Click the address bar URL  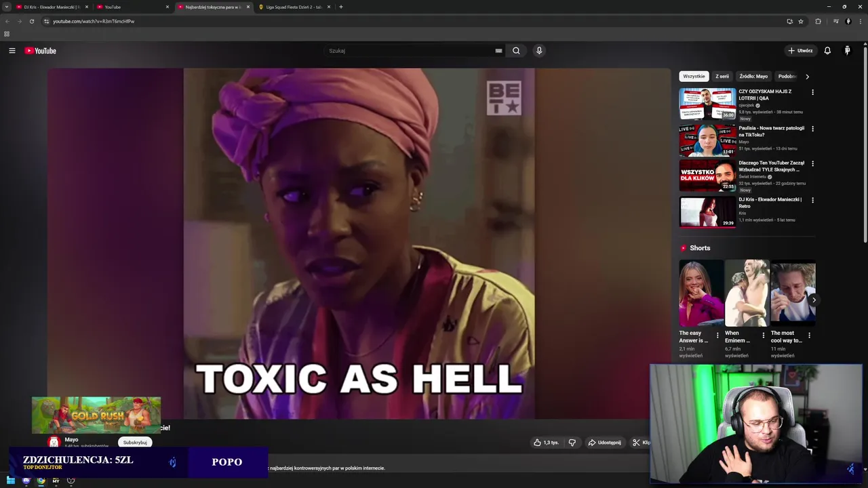94,21
